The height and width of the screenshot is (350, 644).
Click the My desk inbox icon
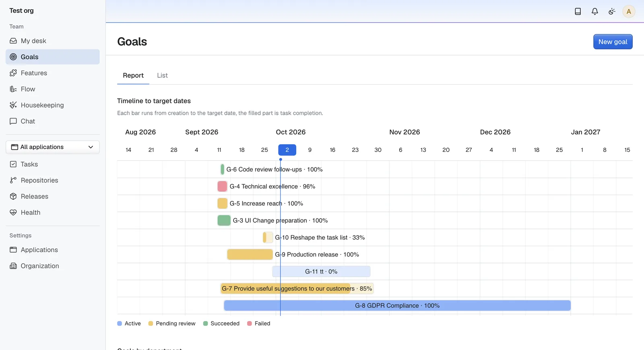point(13,41)
